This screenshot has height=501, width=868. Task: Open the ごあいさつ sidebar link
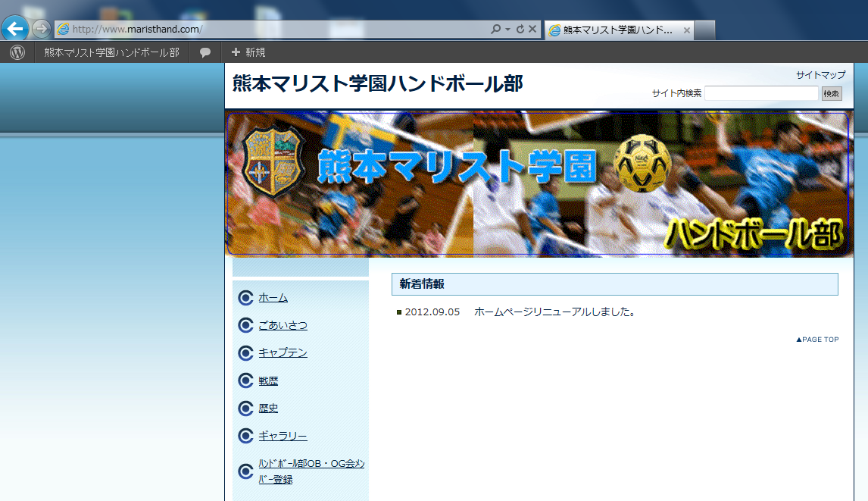(x=283, y=325)
